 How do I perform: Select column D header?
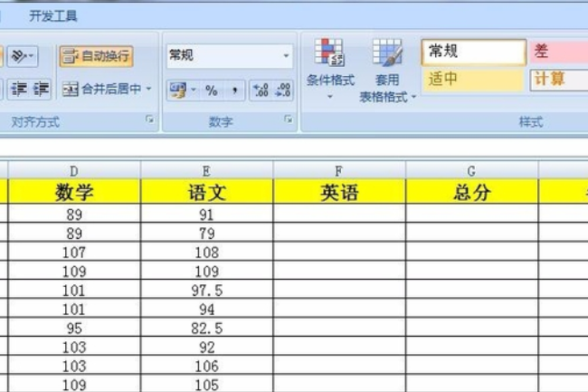(x=74, y=171)
